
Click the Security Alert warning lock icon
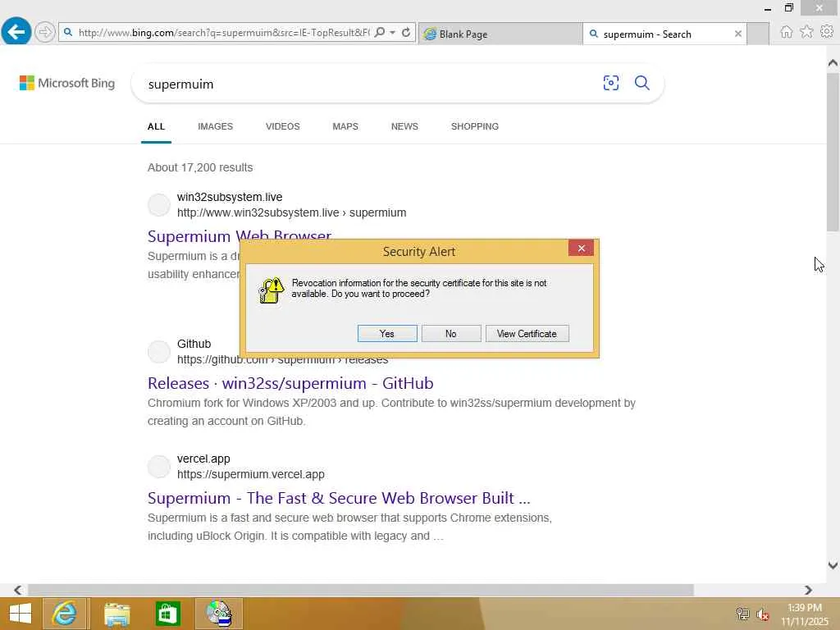pos(271,290)
